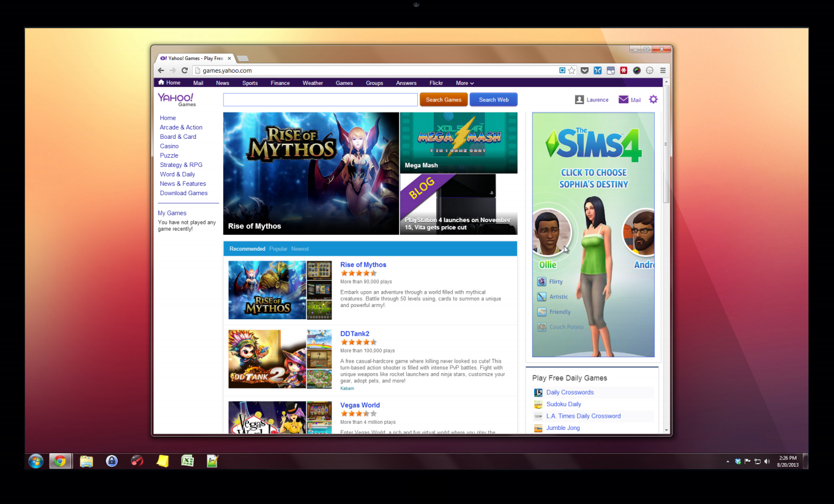The width and height of the screenshot is (834, 504).
Task: Open the tab groups dropdown icon
Action: (x=611, y=70)
